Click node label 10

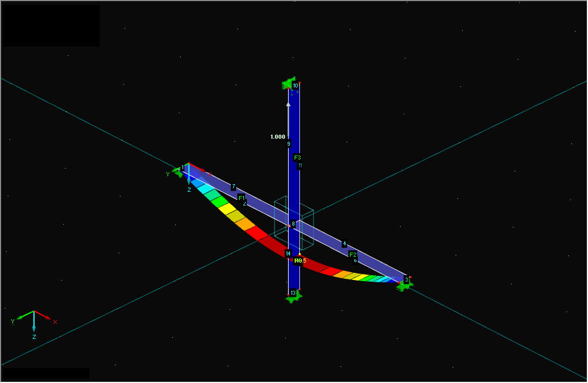(x=295, y=86)
